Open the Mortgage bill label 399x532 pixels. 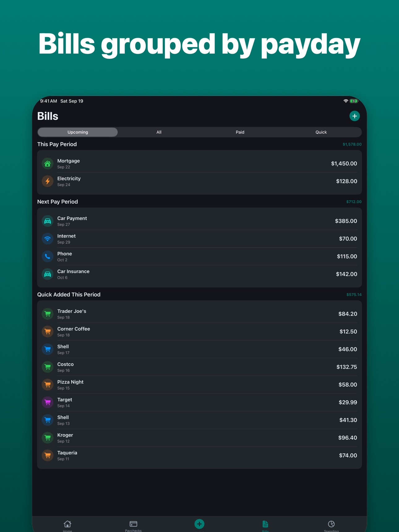(68, 161)
